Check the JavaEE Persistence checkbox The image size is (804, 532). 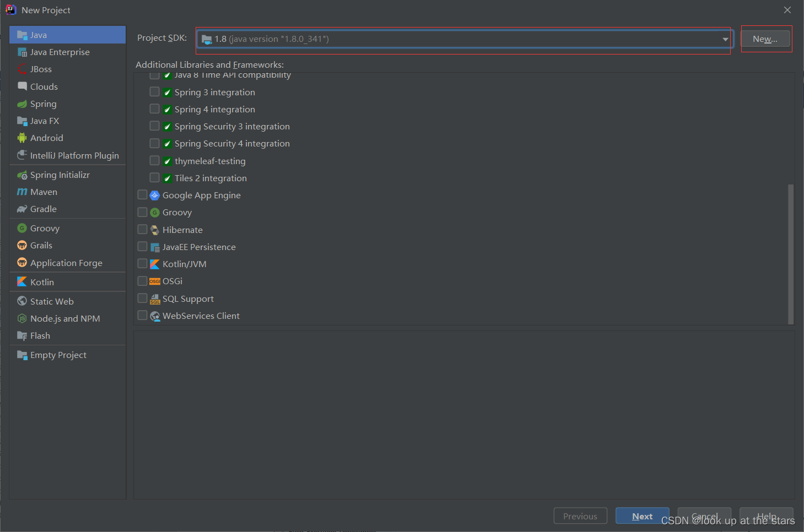143,247
